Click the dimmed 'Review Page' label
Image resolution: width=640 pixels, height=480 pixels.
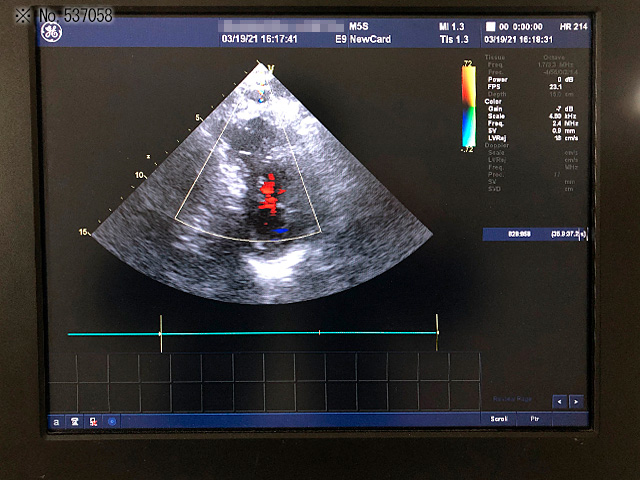click(x=512, y=399)
